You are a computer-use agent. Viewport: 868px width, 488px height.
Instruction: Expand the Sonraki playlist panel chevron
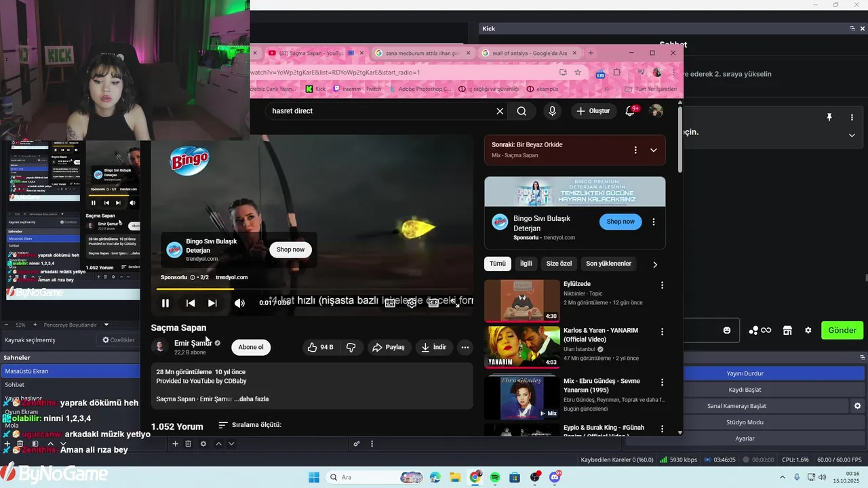coord(654,150)
